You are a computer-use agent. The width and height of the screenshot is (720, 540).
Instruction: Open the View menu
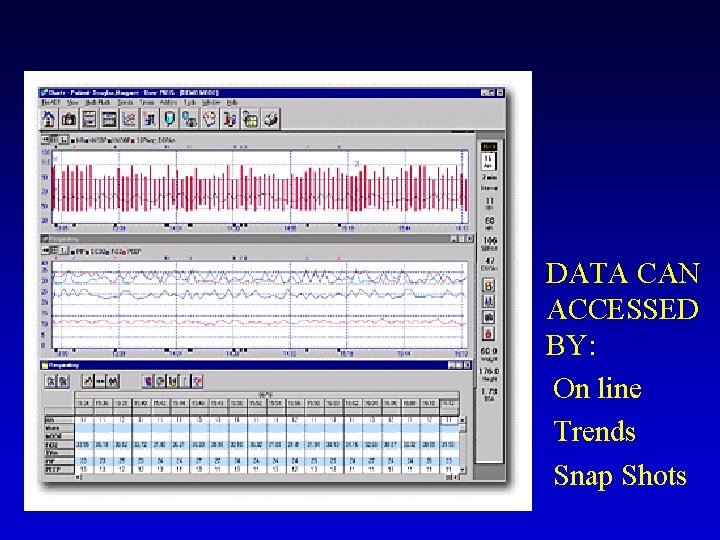(73, 102)
